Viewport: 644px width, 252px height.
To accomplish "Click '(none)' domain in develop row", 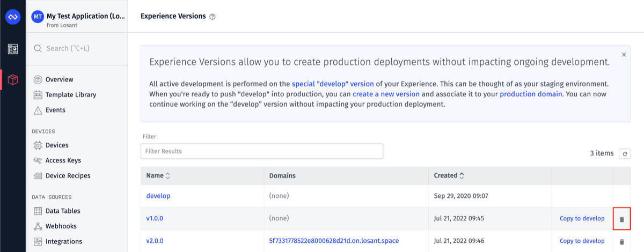I will click(x=279, y=196).
